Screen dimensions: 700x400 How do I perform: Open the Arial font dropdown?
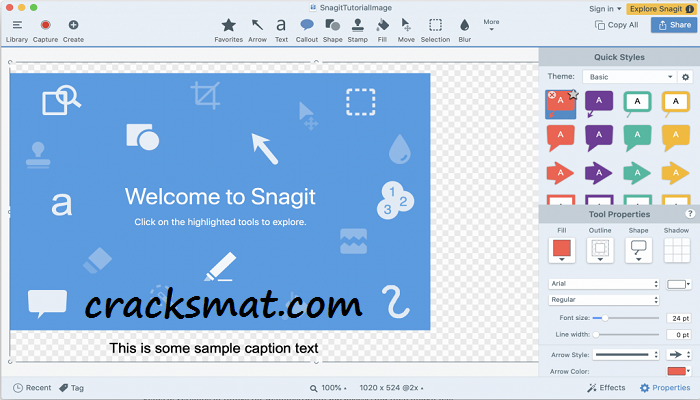point(604,283)
